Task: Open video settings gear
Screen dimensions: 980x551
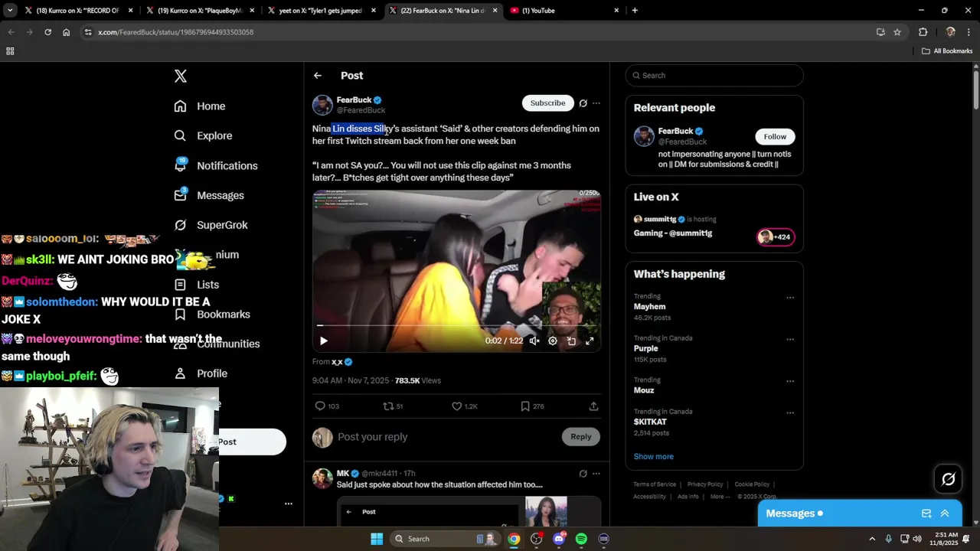Action: [x=553, y=341]
